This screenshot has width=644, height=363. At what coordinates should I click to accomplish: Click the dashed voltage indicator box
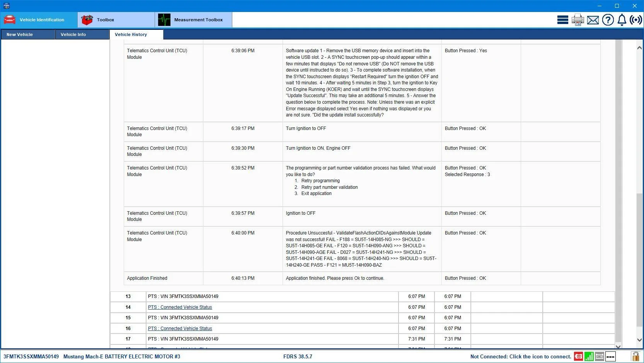pos(610,356)
